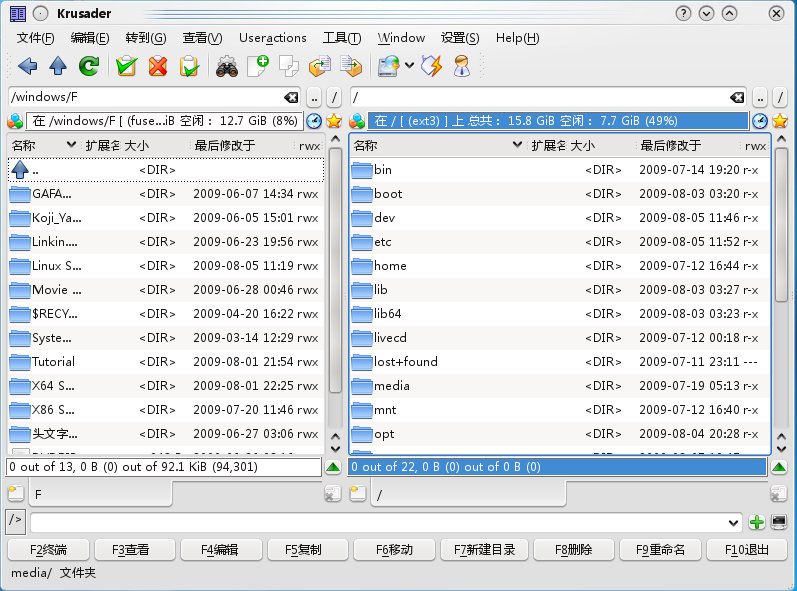
Task: Click the green plus icon by the command line
Action: 757,522
